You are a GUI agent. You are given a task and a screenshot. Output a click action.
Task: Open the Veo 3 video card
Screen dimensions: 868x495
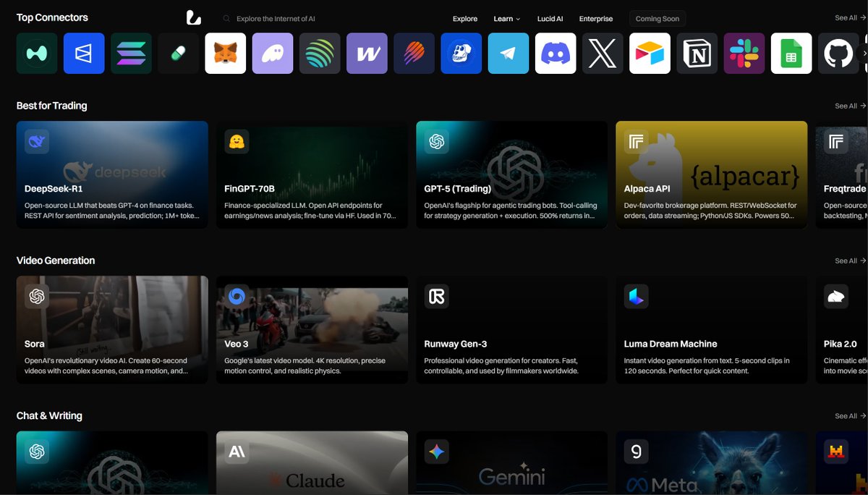tap(312, 330)
